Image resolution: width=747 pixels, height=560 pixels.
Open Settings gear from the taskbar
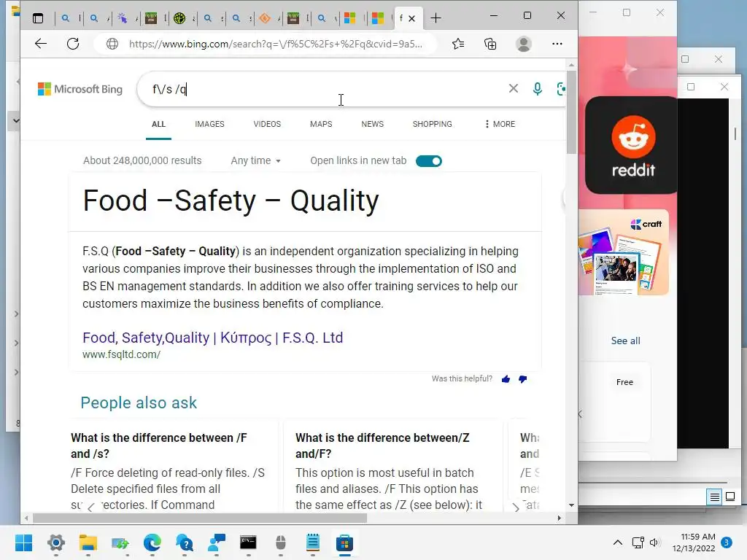(56, 542)
